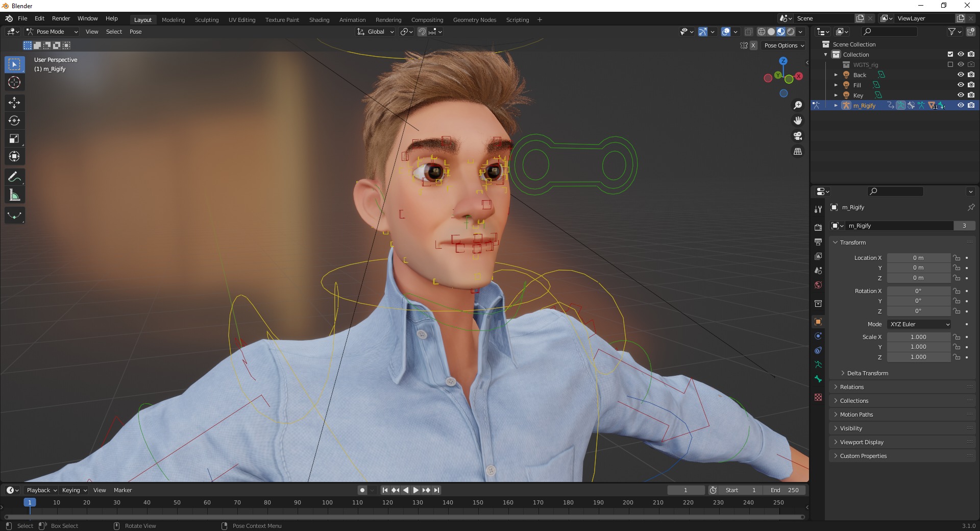Select the Rotate tool
Image resolution: width=980 pixels, height=531 pixels.
click(14, 120)
